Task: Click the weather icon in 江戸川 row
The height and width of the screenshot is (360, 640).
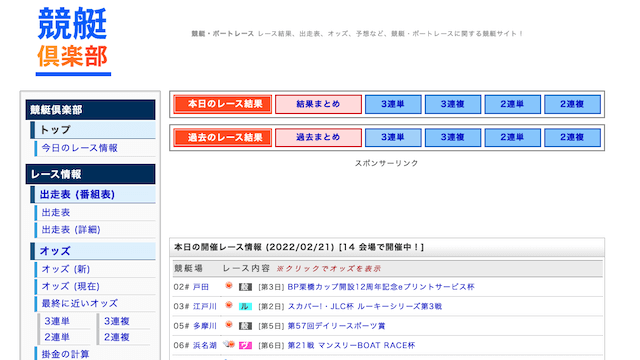Action: (x=229, y=305)
